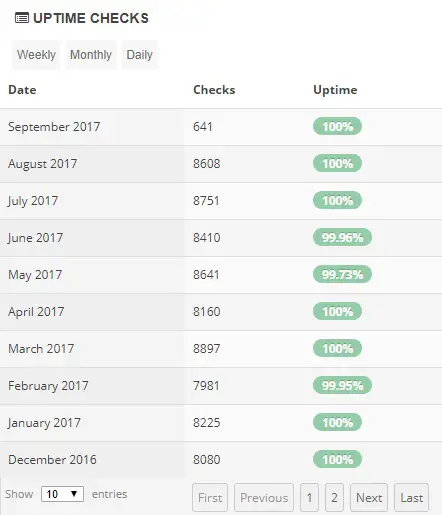The image size is (442, 515).
Task: Select page 2 in pagination
Action: pyautogui.click(x=334, y=497)
